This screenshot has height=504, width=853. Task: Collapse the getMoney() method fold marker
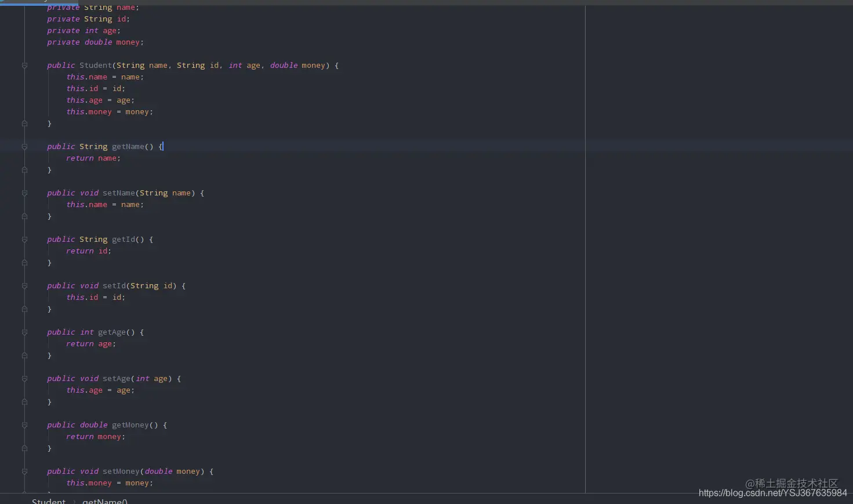tap(24, 425)
